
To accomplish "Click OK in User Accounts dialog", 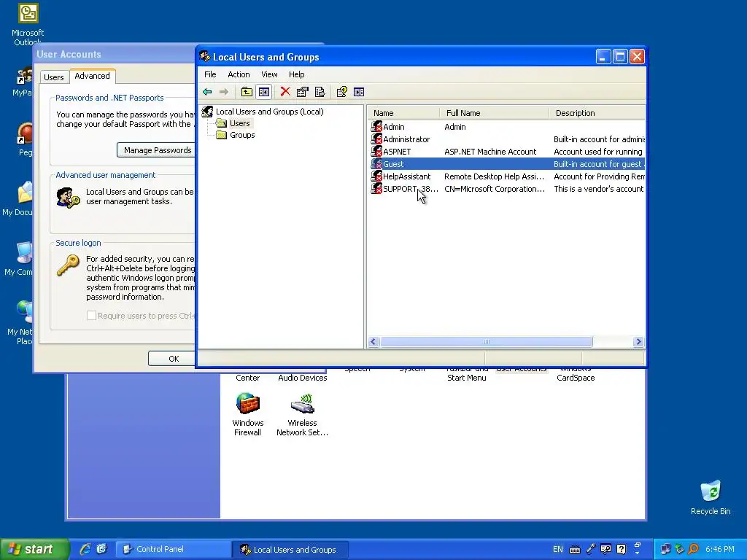I will [172, 359].
